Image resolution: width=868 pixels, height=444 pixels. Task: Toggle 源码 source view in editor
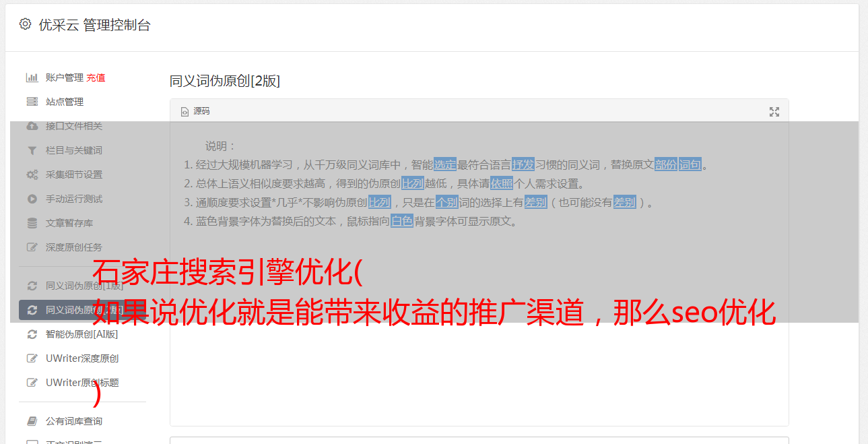195,111
